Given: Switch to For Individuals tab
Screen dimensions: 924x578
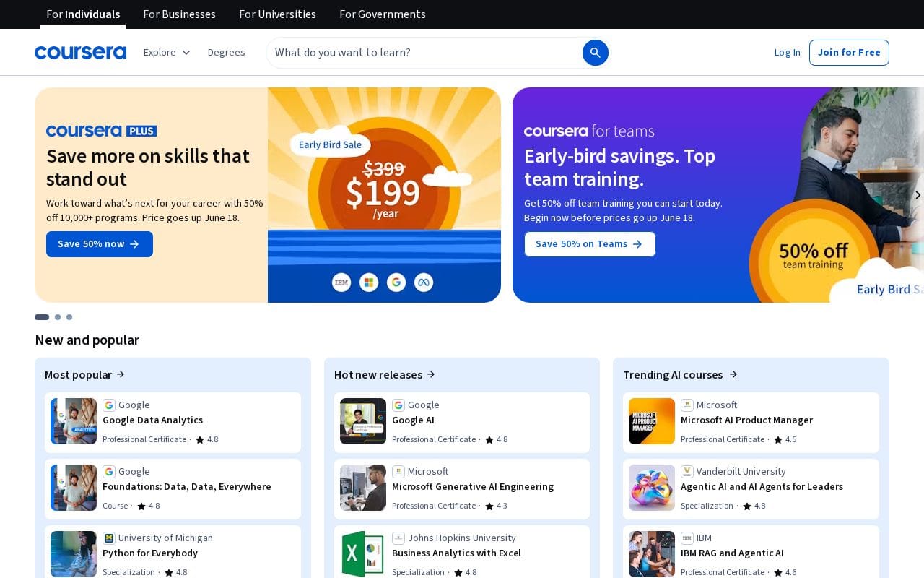Looking at the screenshot, I should (x=83, y=14).
